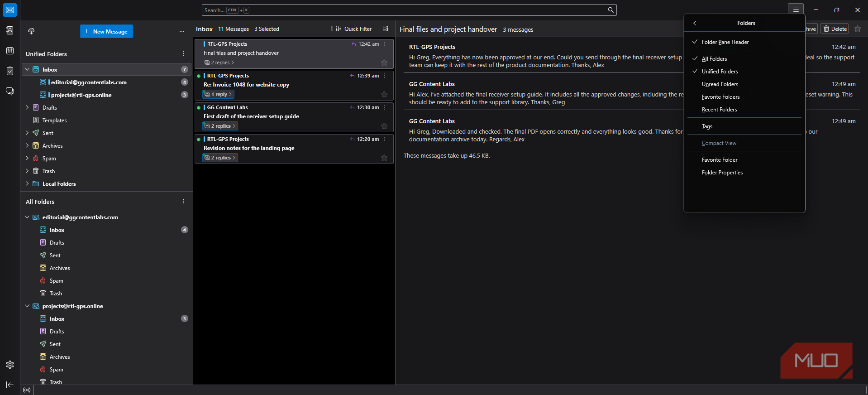Star the 'Revision notes for the landing page' message
868x395 pixels.
384,158
